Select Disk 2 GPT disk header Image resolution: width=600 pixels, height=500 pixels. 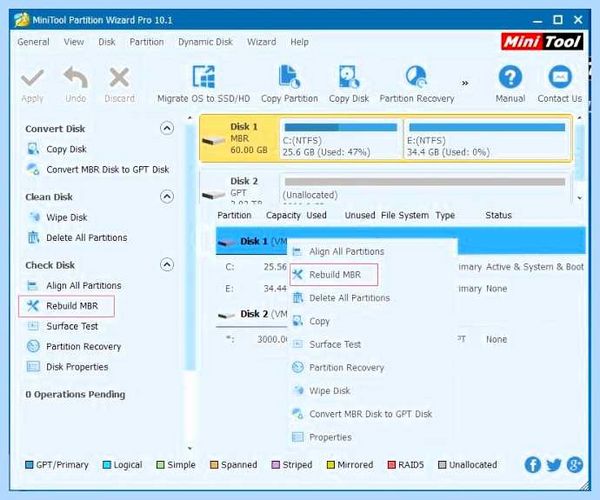click(x=240, y=188)
